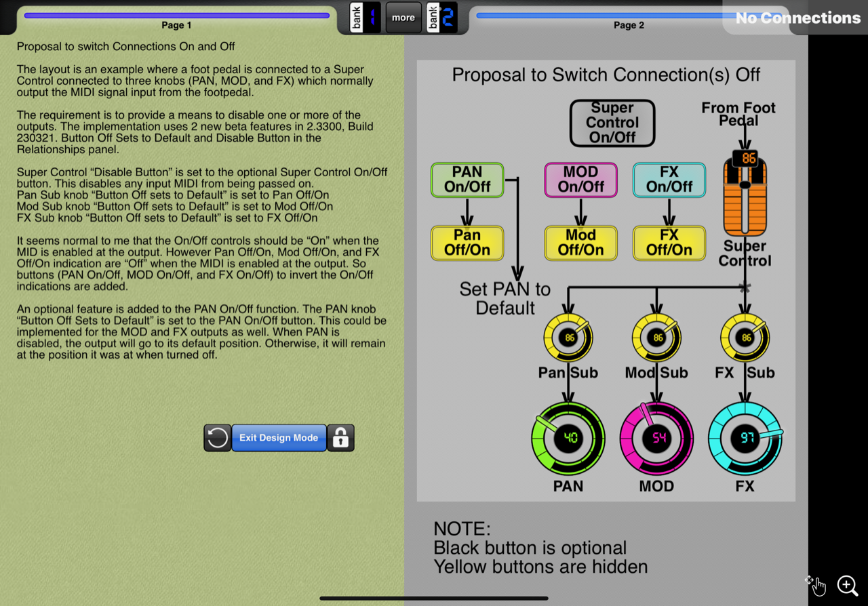The width and height of the screenshot is (868, 606).
Task: Click the Set PAN to Default label
Action: click(505, 298)
